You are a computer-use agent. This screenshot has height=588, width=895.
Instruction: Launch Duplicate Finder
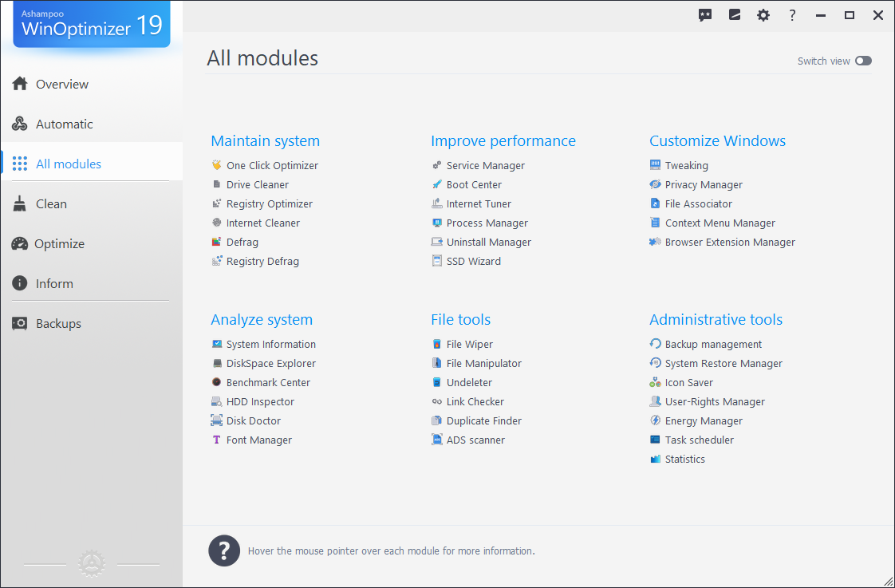pyautogui.click(x=483, y=420)
